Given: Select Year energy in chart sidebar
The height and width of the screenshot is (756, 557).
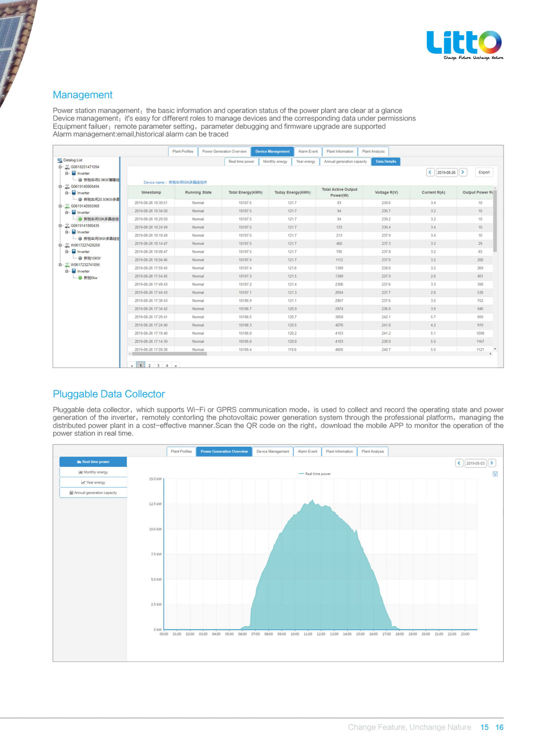Looking at the screenshot, I should pyautogui.click(x=93, y=482).
